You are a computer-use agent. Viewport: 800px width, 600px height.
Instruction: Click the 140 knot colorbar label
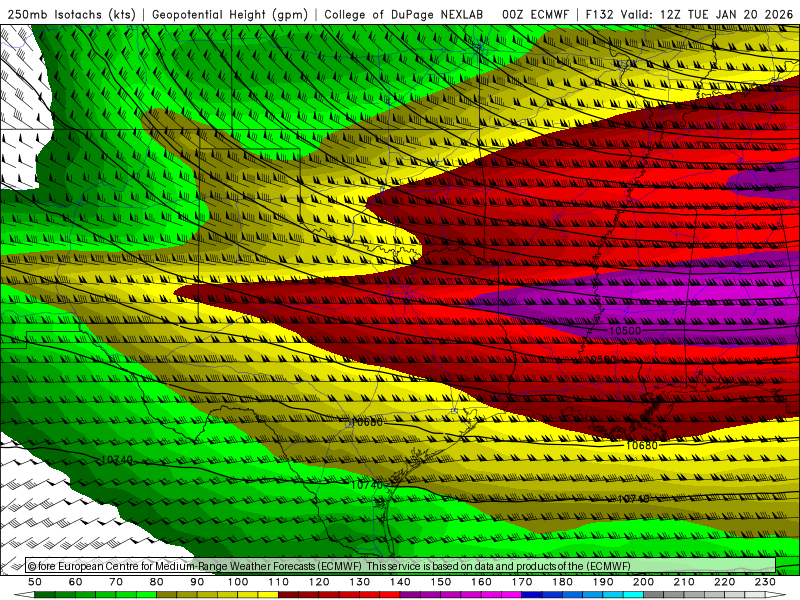400,582
